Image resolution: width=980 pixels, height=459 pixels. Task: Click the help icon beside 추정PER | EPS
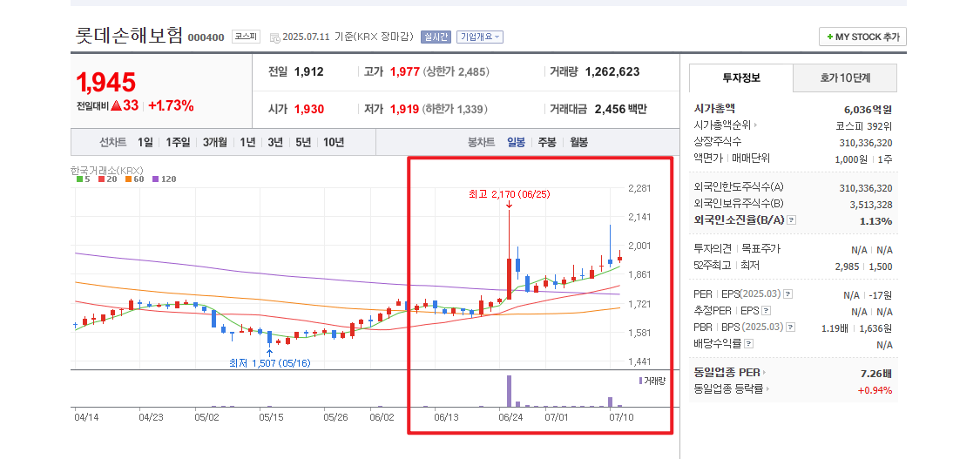(767, 310)
